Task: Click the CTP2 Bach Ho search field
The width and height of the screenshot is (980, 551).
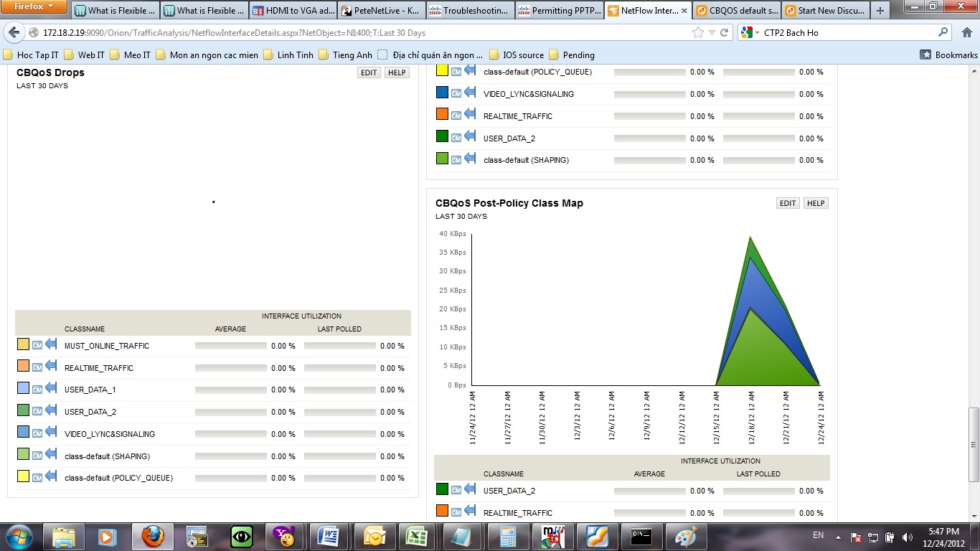Action: 849,32
